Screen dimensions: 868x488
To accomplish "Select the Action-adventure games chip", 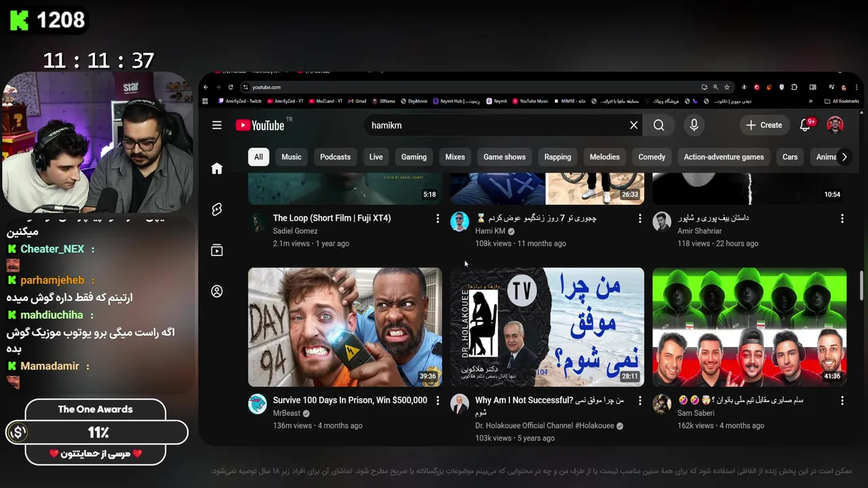I will (724, 157).
